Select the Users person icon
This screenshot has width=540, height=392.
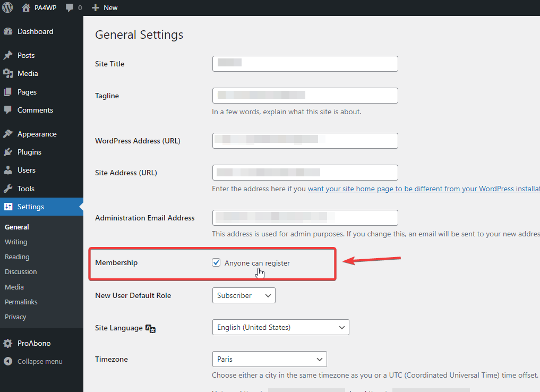(x=8, y=170)
